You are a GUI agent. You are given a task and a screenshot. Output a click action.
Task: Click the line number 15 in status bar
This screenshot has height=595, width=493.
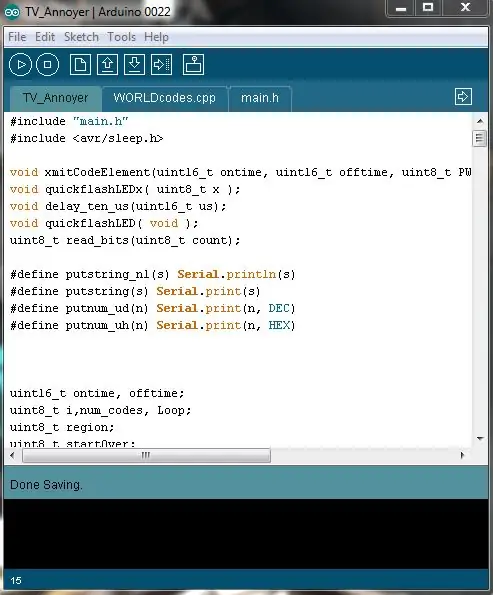click(16, 581)
